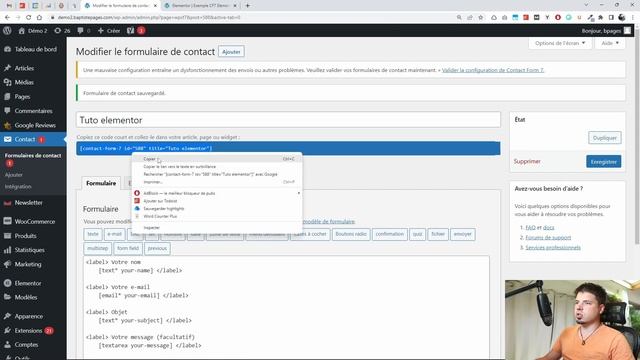Screen dimensions: 640x360
Task: Click the Dupliquer button
Action: click(604, 138)
